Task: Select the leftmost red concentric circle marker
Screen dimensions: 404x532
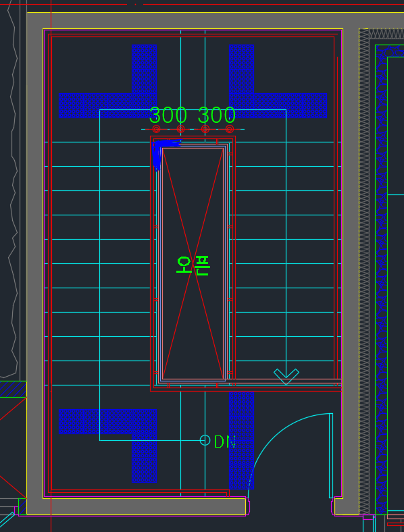Action: click(x=156, y=129)
